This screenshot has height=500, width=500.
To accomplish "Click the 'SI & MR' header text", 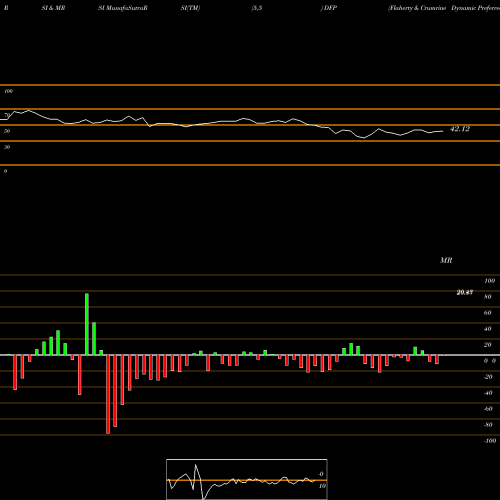I will click(x=53, y=8).
